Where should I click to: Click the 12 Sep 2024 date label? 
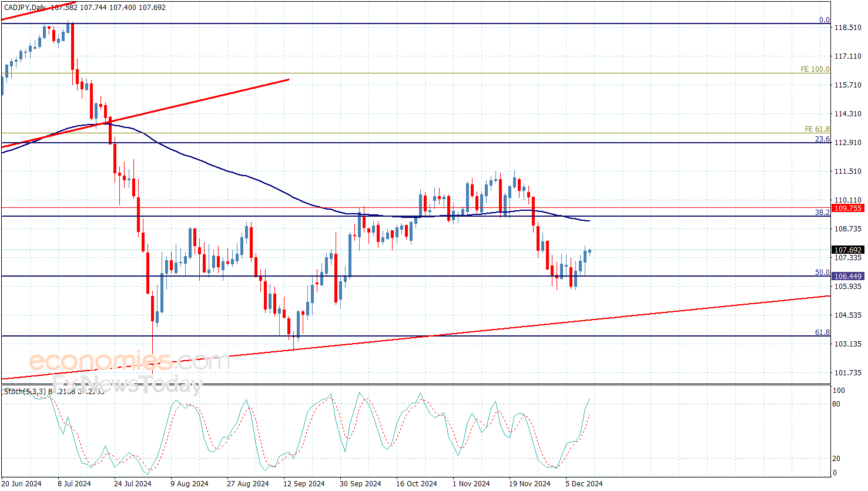pos(304,484)
